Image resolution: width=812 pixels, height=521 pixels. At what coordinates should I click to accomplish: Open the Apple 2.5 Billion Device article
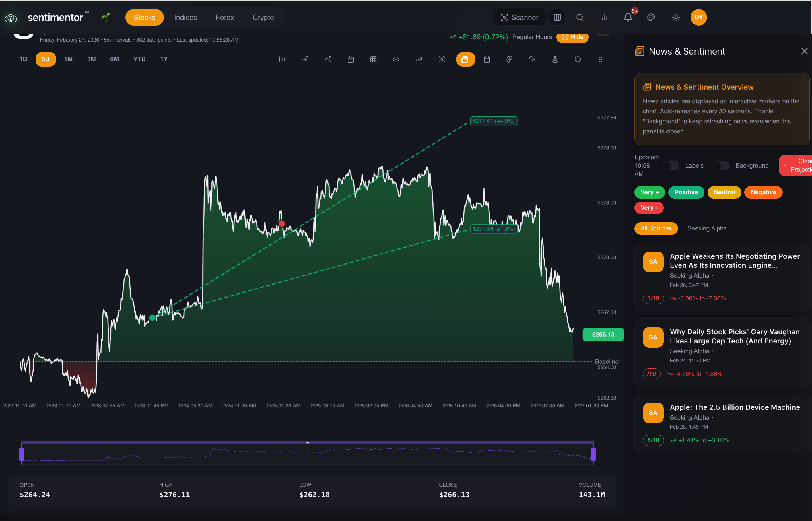[x=735, y=407]
